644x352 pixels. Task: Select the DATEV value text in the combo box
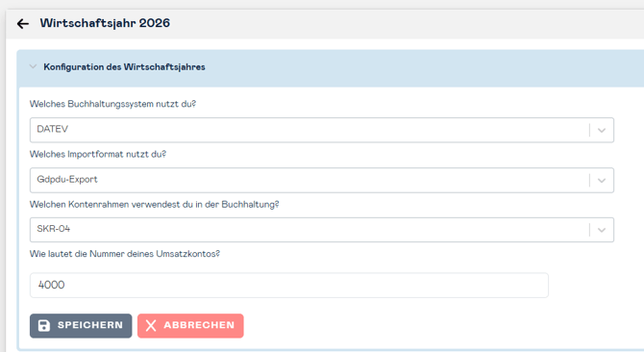tap(53, 129)
